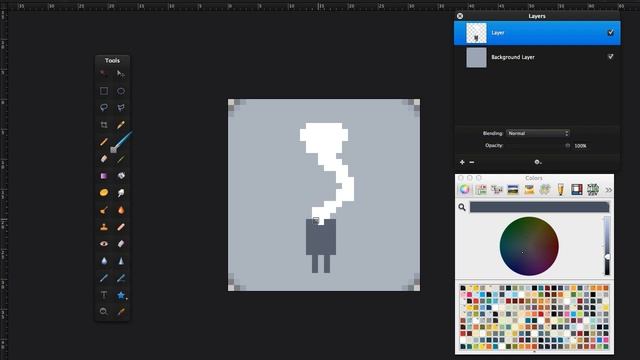The width and height of the screenshot is (640, 360).
Task: Switch to the color wheel picker tab
Action: (464, 189)
